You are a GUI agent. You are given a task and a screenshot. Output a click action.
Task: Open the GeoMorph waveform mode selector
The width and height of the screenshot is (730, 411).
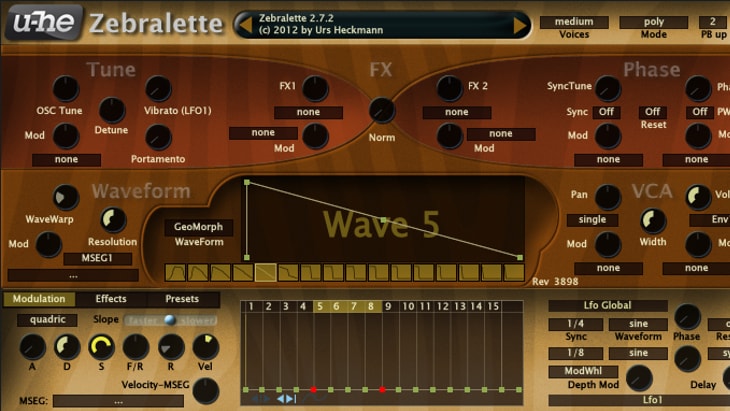(198, 227)
